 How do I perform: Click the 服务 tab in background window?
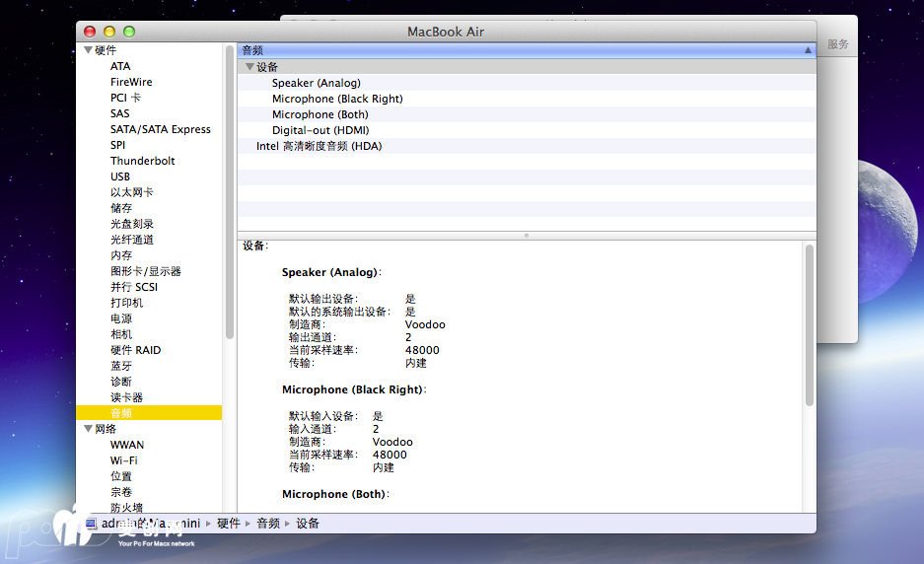point(837,44)
